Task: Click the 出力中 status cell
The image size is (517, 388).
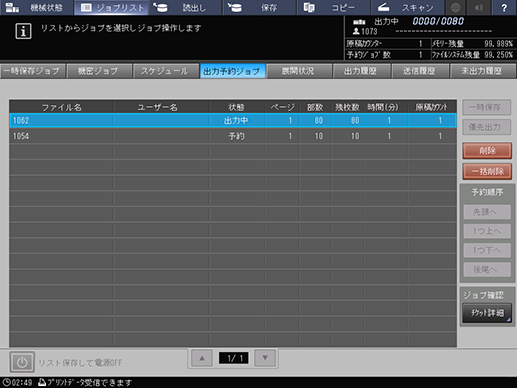Action: (x=237, y=120)
